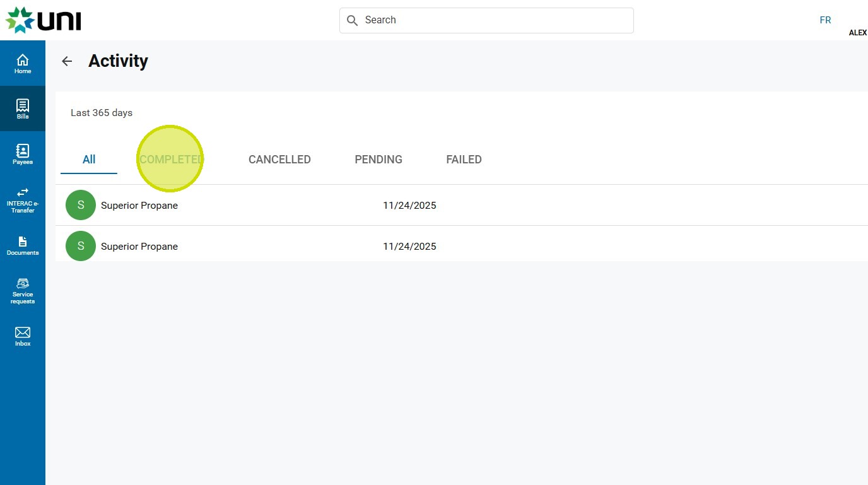Open Service requests in sidebar
Screen dimensions: 868x485
(23, 291)
